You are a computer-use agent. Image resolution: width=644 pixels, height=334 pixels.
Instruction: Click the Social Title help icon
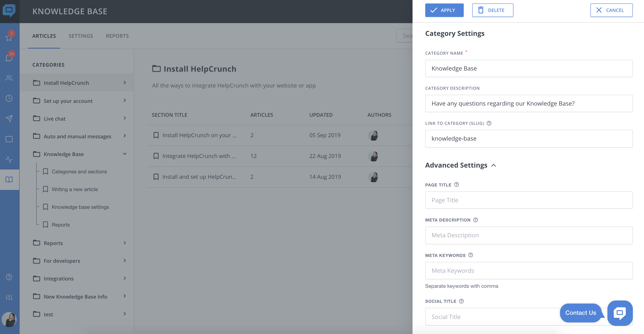[x=461, y=301]
